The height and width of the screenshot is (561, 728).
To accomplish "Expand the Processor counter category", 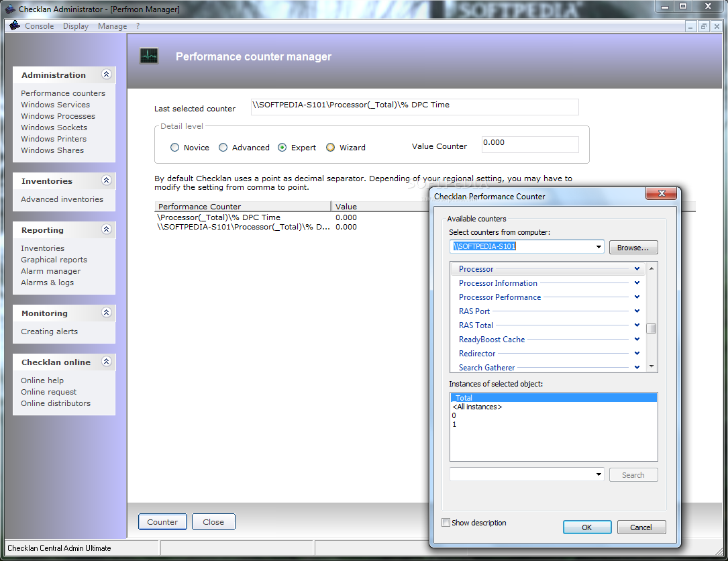I will pos(637,269).
